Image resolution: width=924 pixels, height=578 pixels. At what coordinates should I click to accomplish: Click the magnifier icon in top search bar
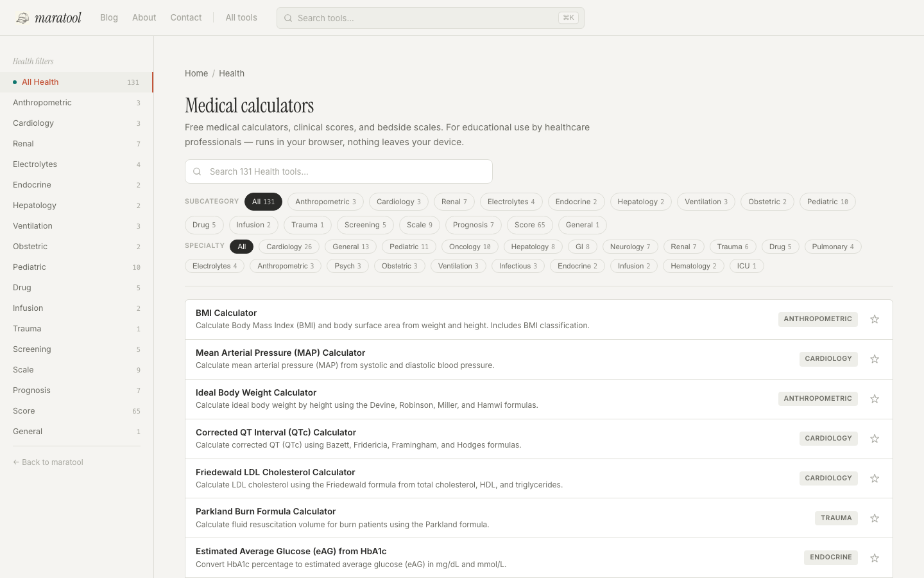coord(288,18)
